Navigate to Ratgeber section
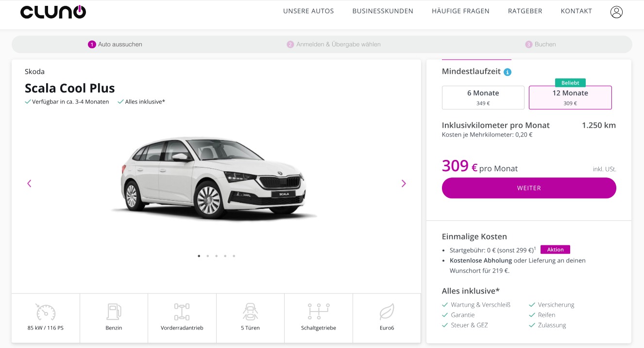644x348 pixels. [525, 11]
